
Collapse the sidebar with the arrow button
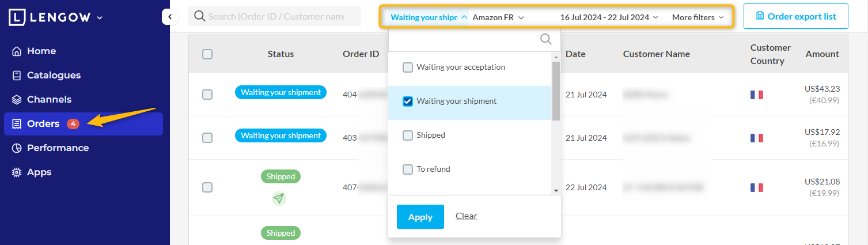click(x=169, y=17)
